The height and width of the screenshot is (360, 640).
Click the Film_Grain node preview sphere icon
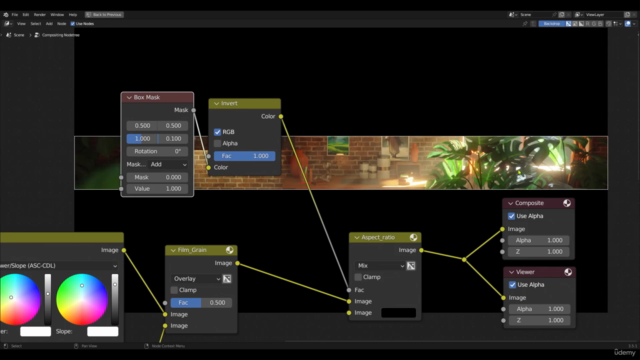click(229, 250)
